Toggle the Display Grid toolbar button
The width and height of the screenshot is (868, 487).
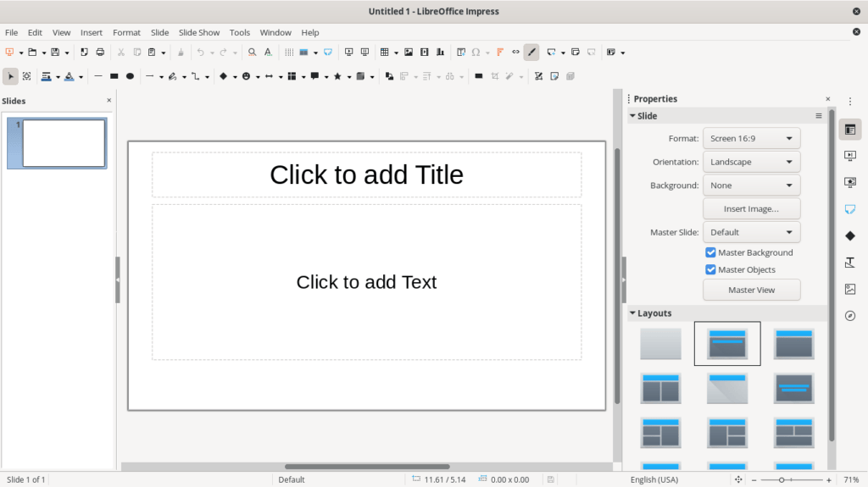tap(289, 53)
